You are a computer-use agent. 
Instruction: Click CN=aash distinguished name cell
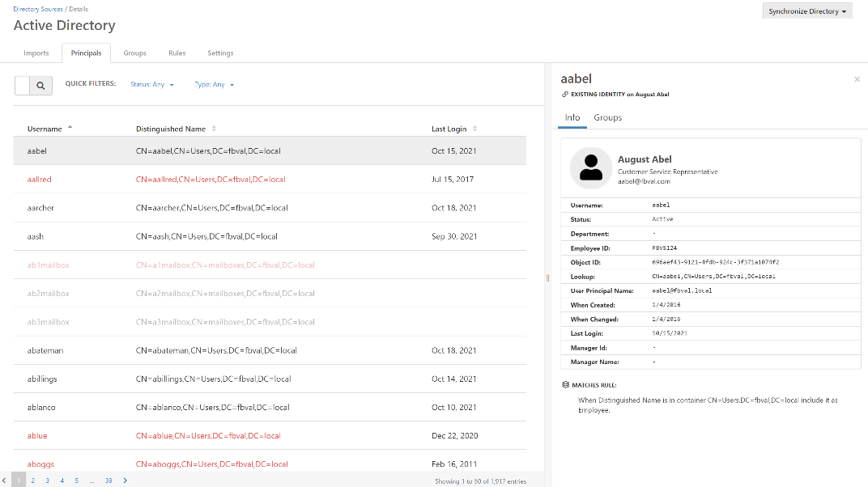[x=206, y=236]
